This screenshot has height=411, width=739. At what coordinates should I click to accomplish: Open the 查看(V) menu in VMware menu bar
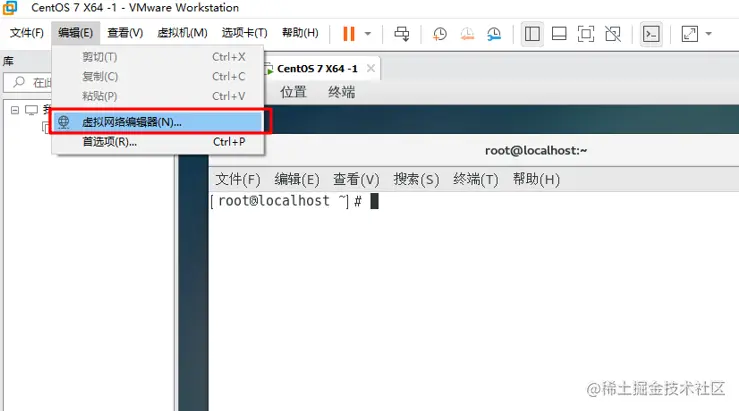[x=125, y=33]
